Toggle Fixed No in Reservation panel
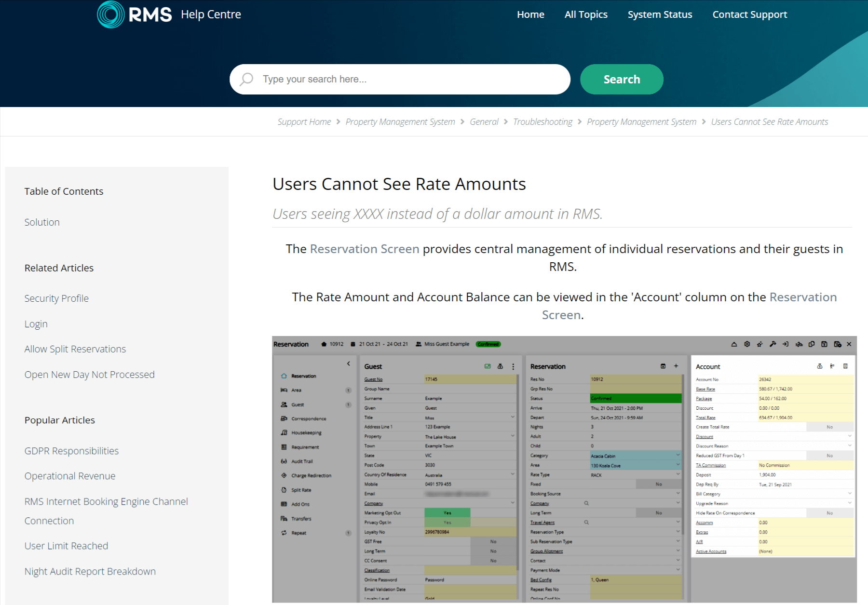Screen dimensions: 868x605 (x=659, y=484)
